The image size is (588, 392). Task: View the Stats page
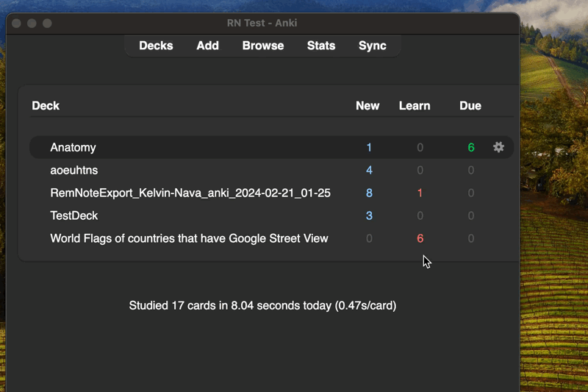(x=320, y=46)
